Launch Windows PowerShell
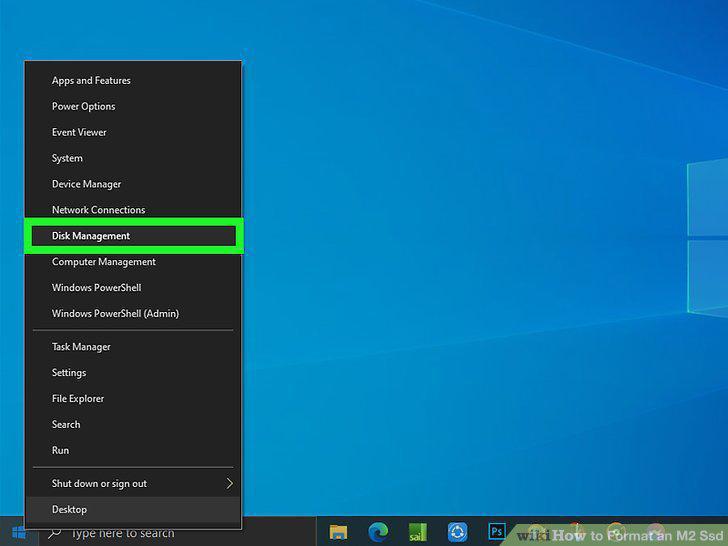Viewport: 728px width, 546px height. (x=133, y=288)
